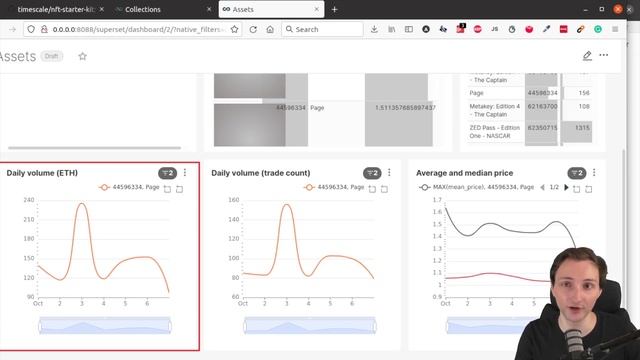The height and width of the screenshot is (360, 640).
Task: Open the browser hamburger menu
Action: pos(615,29)
